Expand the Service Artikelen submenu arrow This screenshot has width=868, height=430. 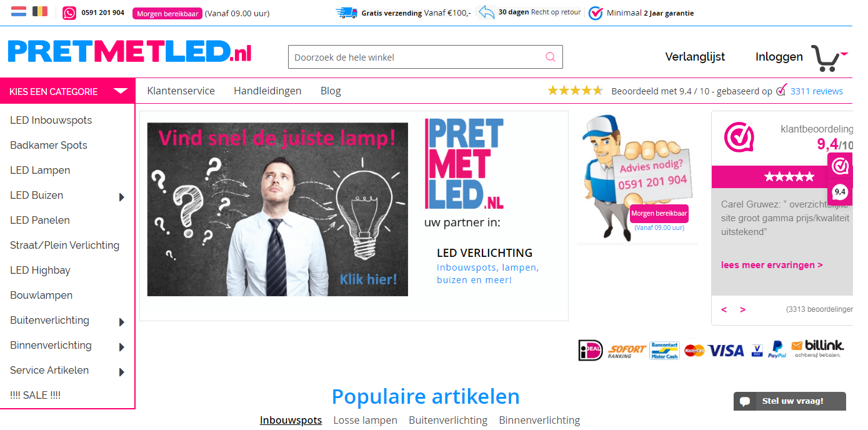coord(122,372)
